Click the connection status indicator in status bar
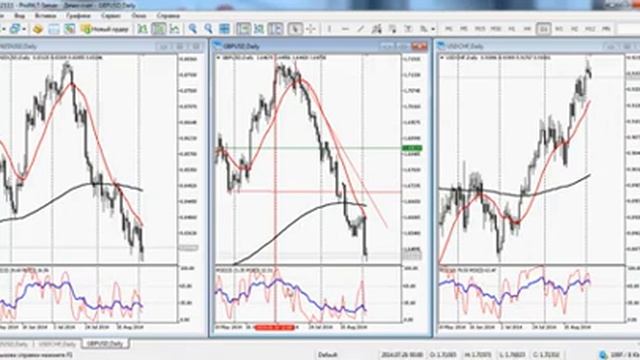The height and width of the screenshot is (360, 640). [x=618, y=355]
